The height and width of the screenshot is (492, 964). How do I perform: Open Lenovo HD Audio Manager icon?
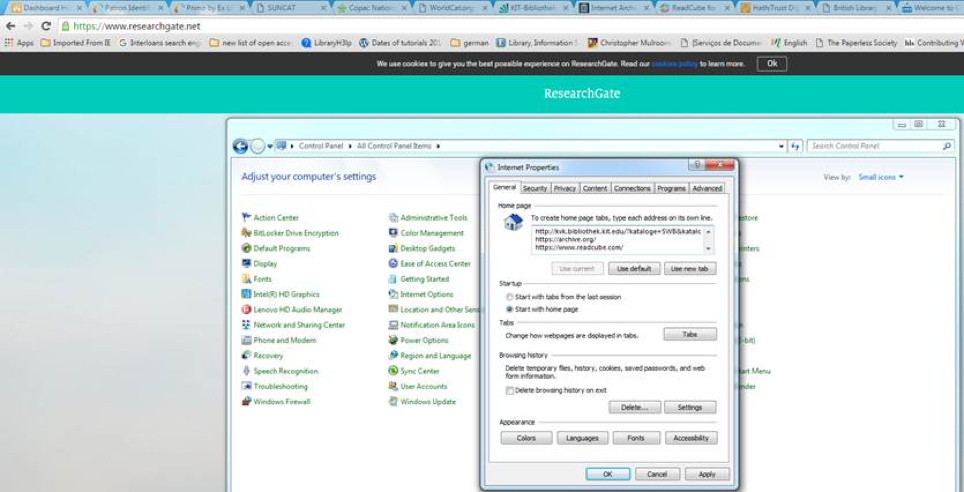(x=247, y=309)
